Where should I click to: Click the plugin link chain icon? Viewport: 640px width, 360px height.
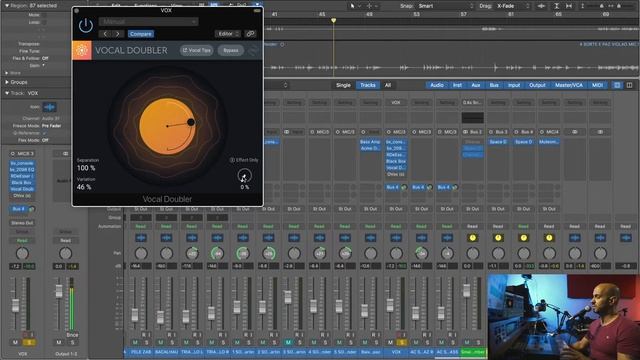[x=250, y=34]
